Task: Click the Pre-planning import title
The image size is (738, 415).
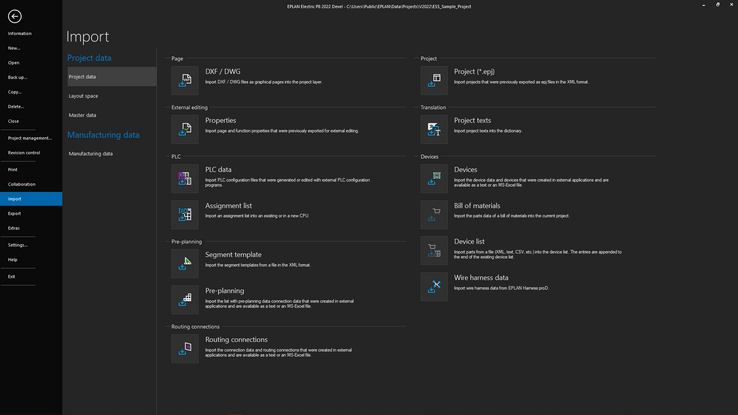Action: (225, 291)
